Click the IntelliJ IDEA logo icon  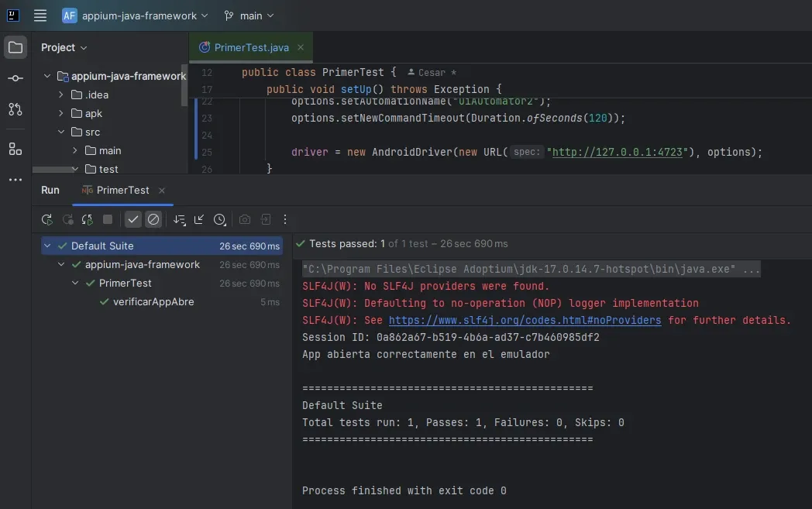[x=13, y=15]
